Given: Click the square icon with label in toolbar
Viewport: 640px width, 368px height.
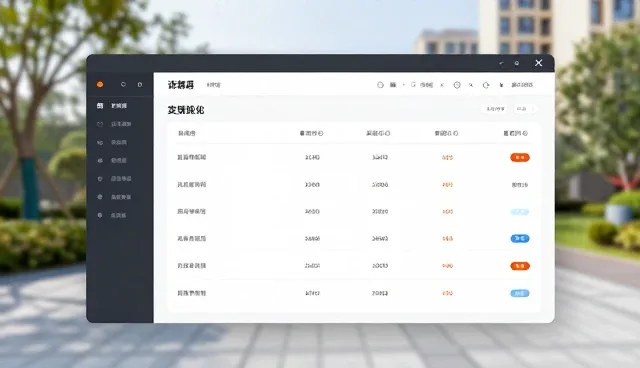Looking at the screenshot, I should tap(422, 85).
